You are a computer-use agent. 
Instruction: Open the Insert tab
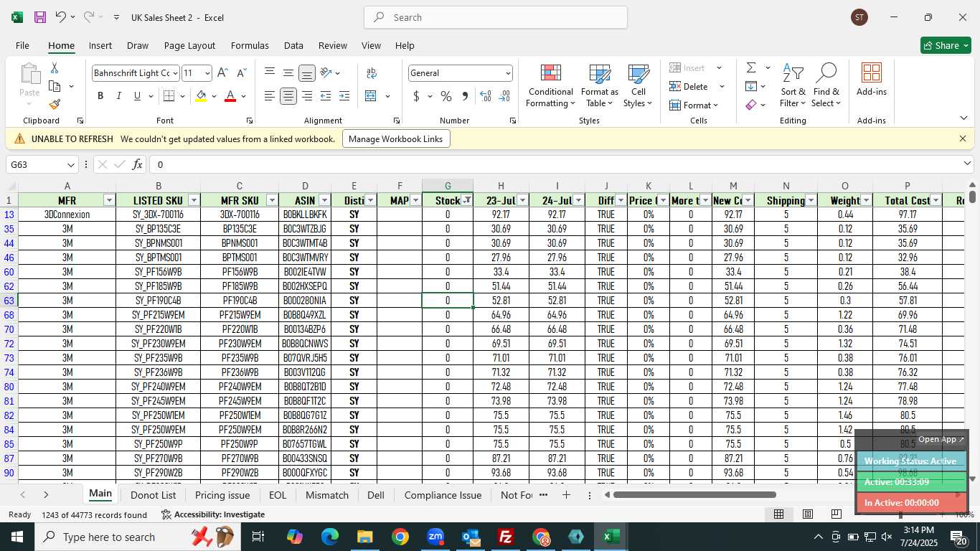(100, 45)
